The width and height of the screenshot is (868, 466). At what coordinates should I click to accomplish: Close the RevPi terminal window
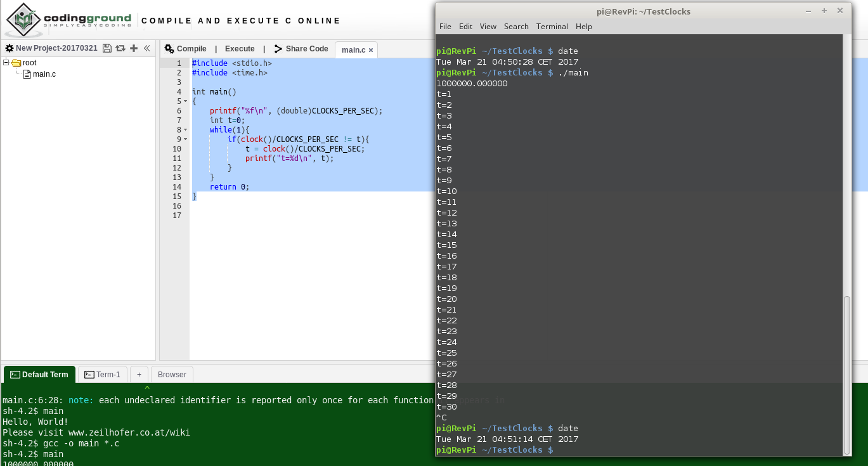pyautogui.click(x=840, y=11)
